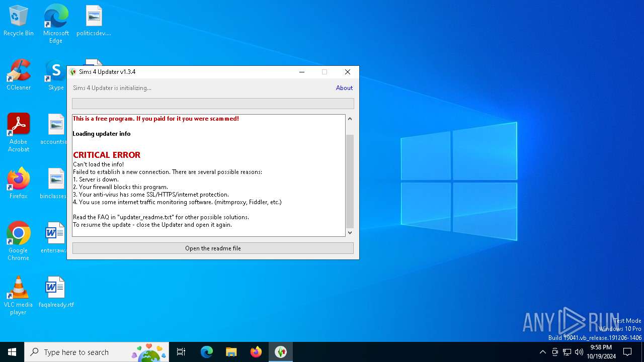Select the binclasses image file icon

tap(54, 184)
